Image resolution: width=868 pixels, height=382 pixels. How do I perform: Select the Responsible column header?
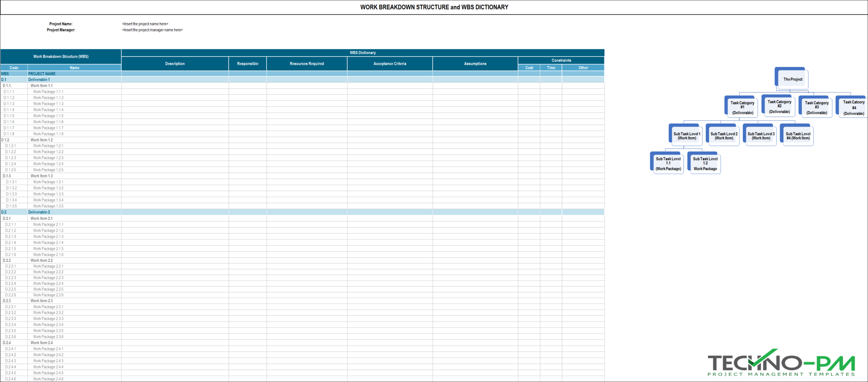(x=248, y=64)
